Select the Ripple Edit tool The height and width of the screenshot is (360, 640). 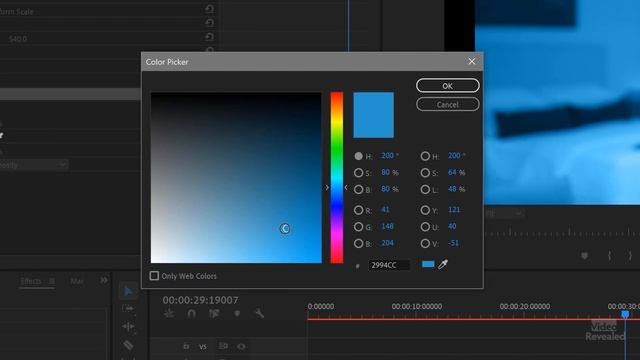point(128,327)
